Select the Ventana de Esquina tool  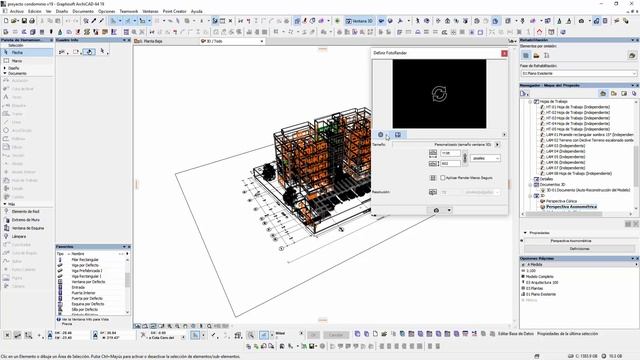pyautogui.click(x=27, y=228)
